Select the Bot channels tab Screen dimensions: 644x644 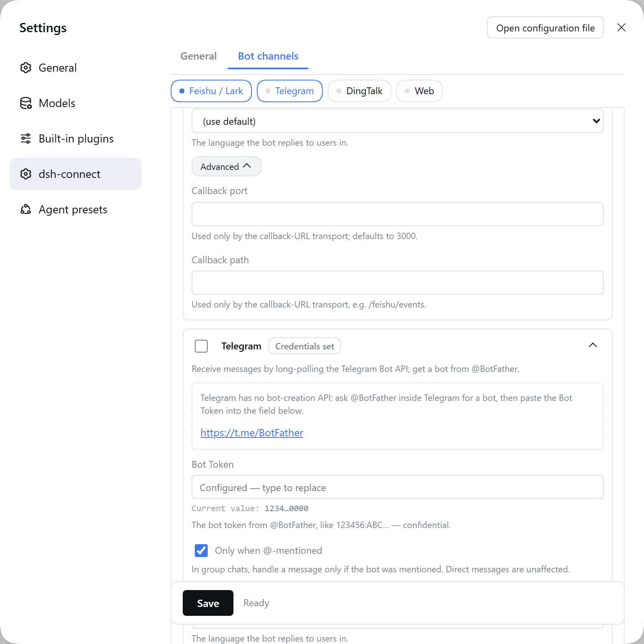pos(268,56)
